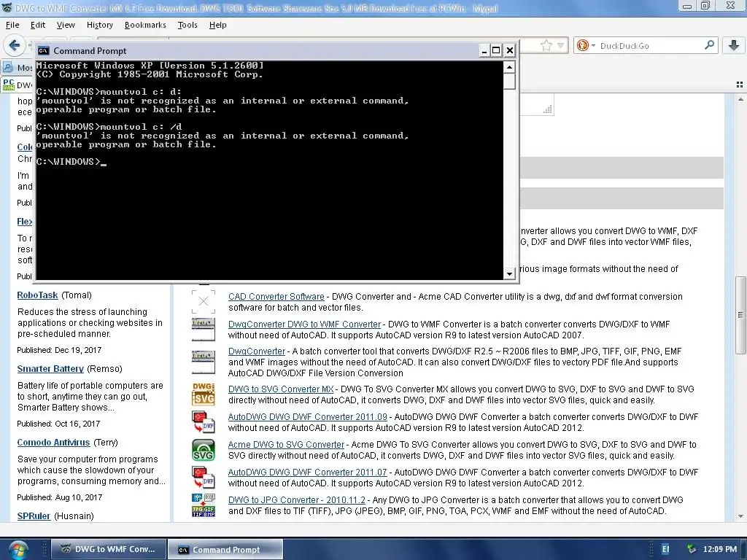Click the 12:09 PM taskbar clock
This screenshot has width=747, height=560.
tap(720, 549)
